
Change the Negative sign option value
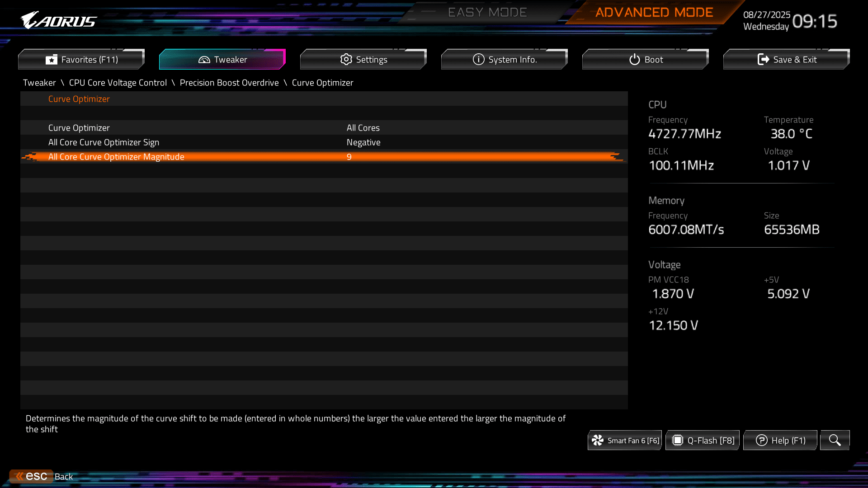pos(363,142)
